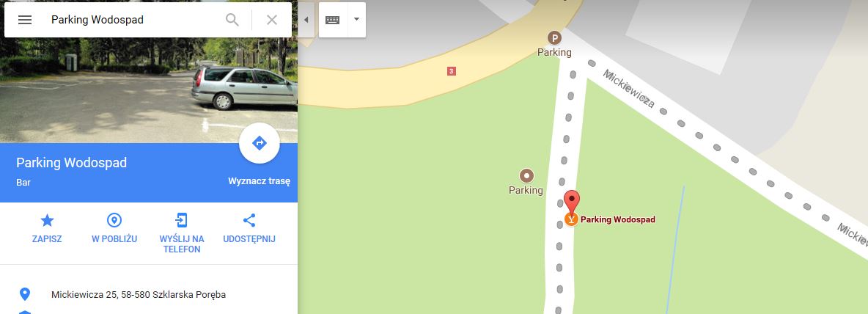
Task: Select the brown Parking marker near path
Action: tap(526, 176)
